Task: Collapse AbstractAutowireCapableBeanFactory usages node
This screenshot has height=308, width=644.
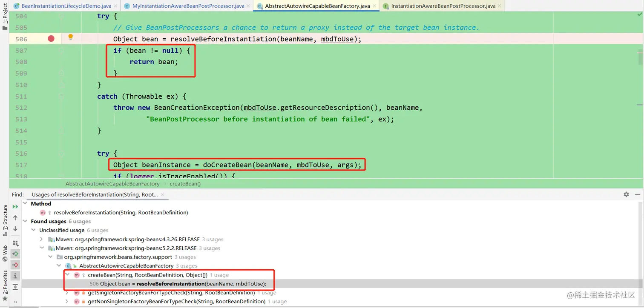Action: (x=58, y=266)
